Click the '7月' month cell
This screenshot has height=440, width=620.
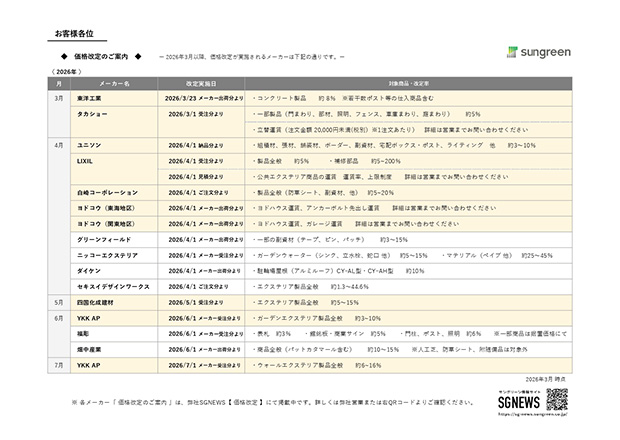59,366
